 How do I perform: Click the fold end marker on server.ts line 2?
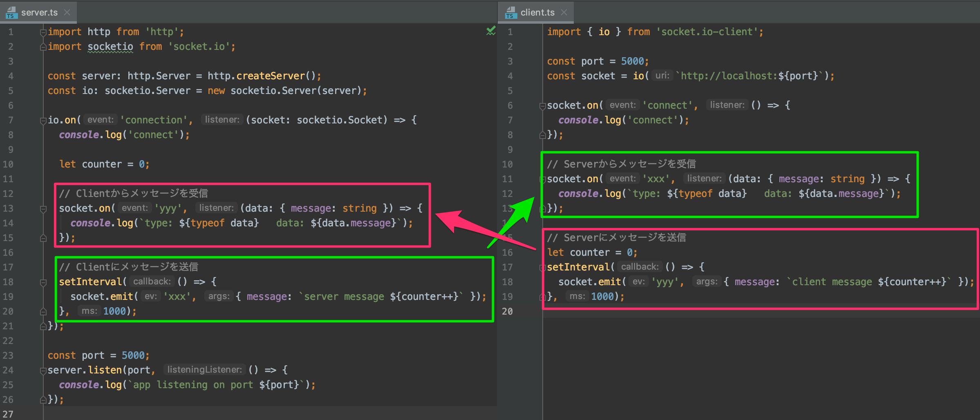pyautogui.click(x=43, y=47)
